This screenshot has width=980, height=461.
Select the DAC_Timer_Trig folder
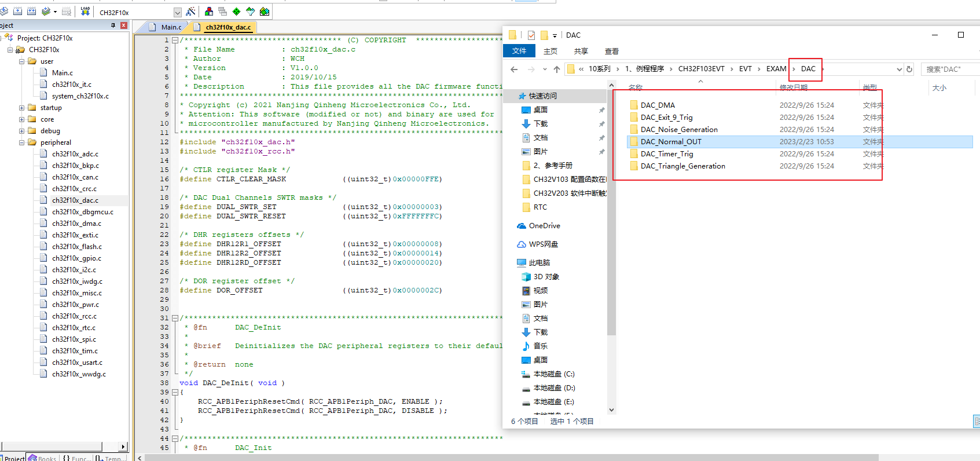(666, 154)
